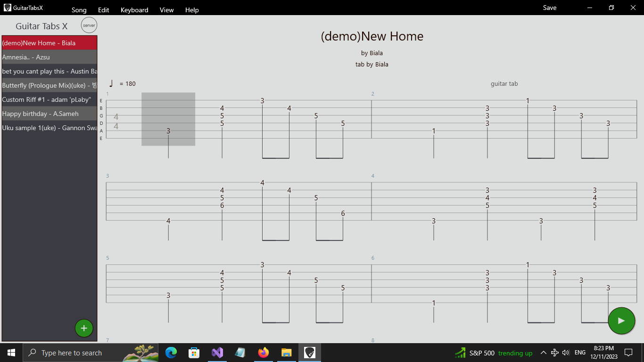Open the Keyboard menu
This screenshot has width=644, height=362.
(x=134, y=9)
